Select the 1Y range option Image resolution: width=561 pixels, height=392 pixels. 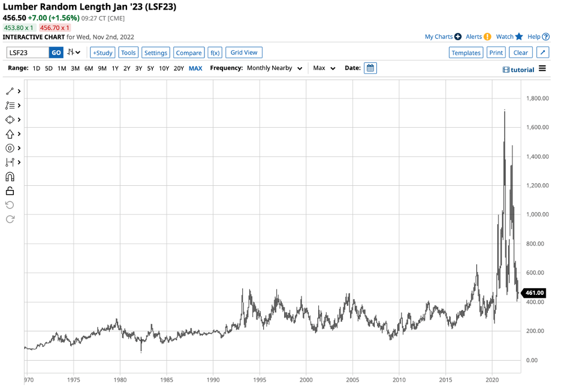[x=114, y=68]
